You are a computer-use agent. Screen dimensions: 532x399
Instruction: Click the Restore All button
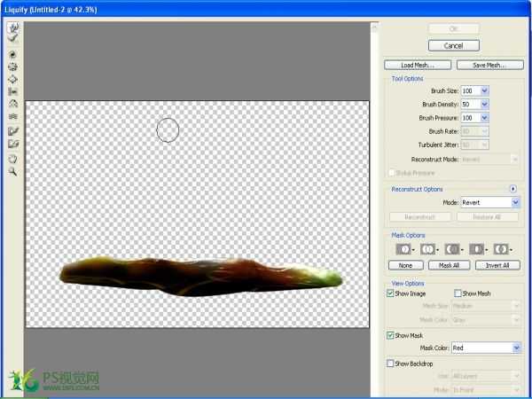click(487, 217)
